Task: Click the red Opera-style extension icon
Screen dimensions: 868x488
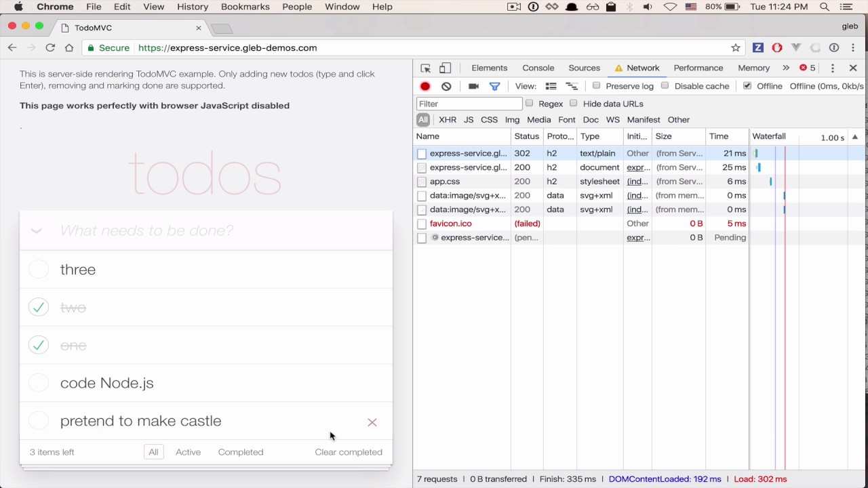Action: 777,47
